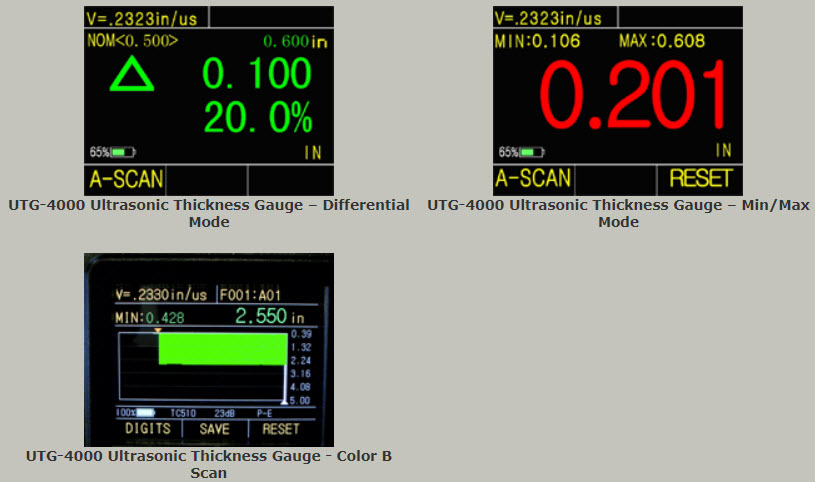The width and height of the screenshot is (815, 482).
Task: Open the Differential Mode screenshot thumbnail
Action: click(x=209, y=101)
